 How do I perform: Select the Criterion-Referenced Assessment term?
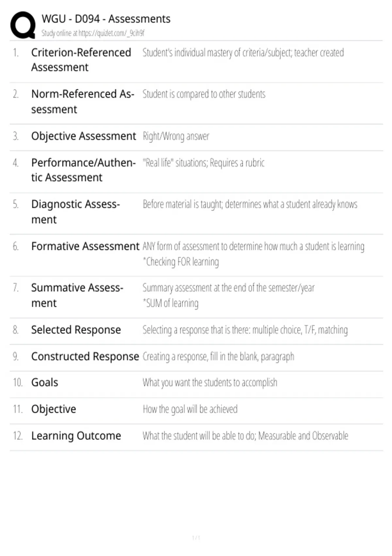tap(81, 60)
